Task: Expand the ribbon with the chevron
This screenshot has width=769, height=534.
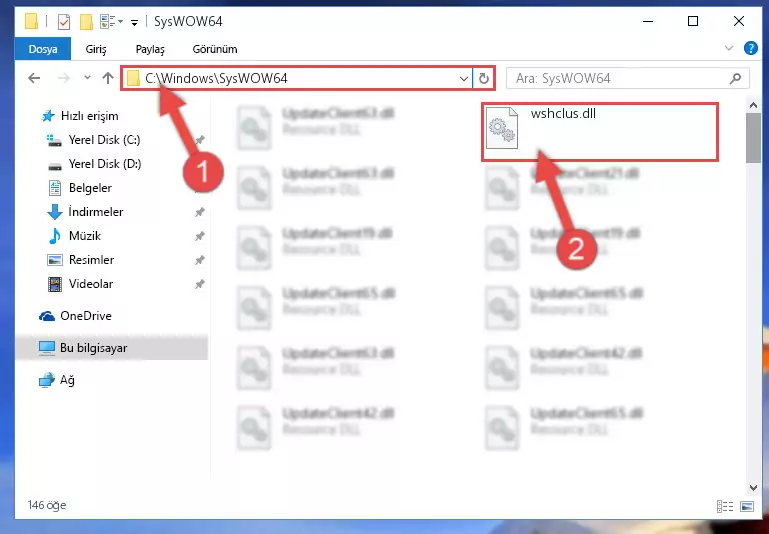Action: 729,48
